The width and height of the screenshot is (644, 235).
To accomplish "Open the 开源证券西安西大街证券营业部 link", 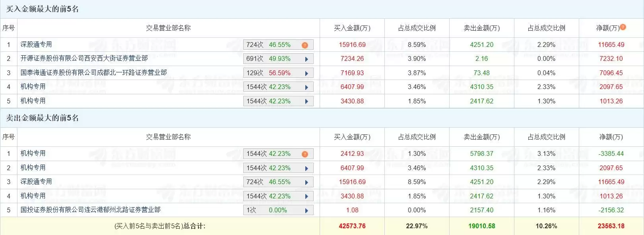I will coord(84,58).
